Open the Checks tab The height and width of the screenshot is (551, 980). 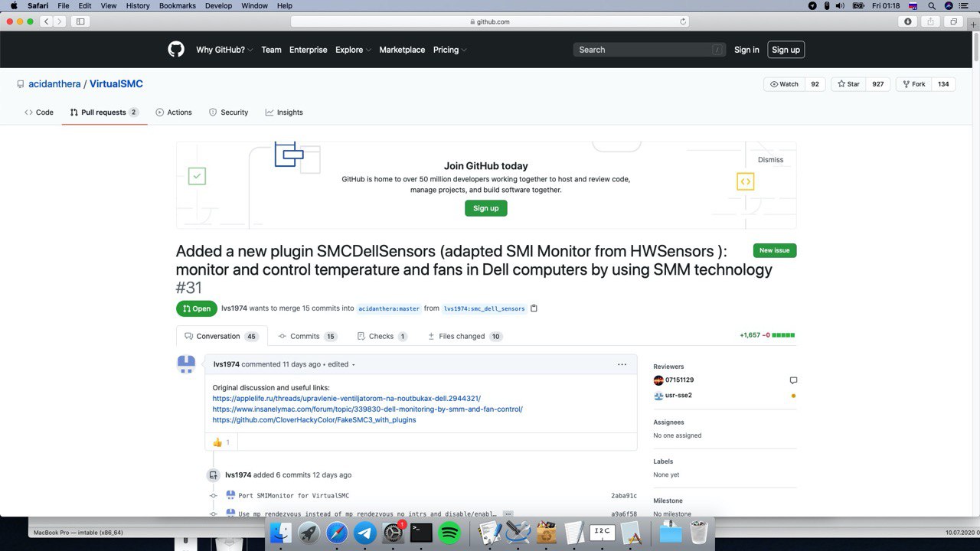[x=382, y=336]
